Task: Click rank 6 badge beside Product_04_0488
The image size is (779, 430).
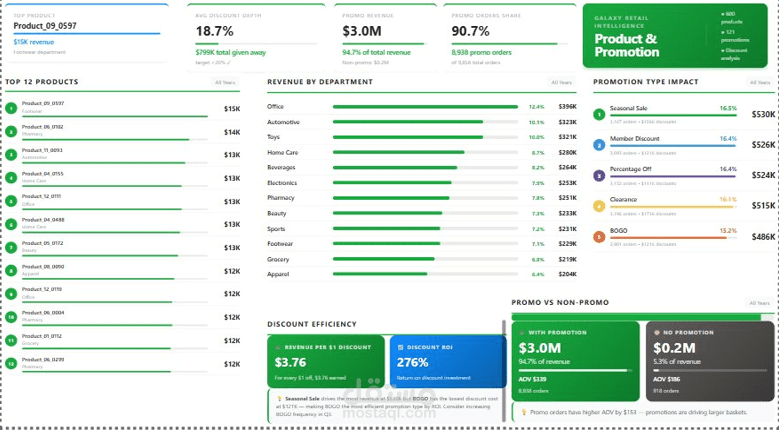Action: (11, 224)
